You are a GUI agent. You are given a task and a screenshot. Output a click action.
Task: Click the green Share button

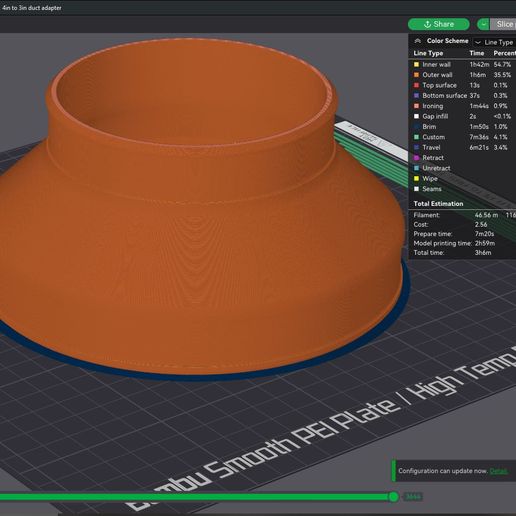(x=438, y=24)
